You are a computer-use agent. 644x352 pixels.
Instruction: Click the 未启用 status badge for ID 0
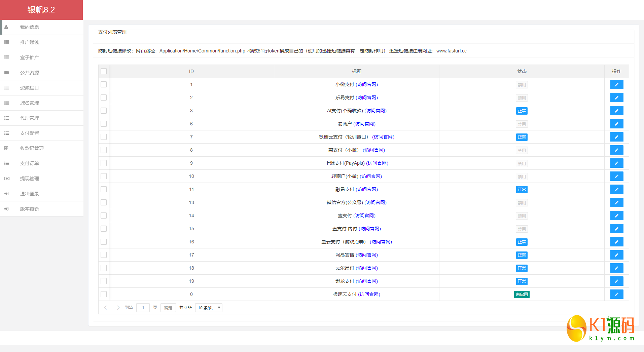coord(522,295)
